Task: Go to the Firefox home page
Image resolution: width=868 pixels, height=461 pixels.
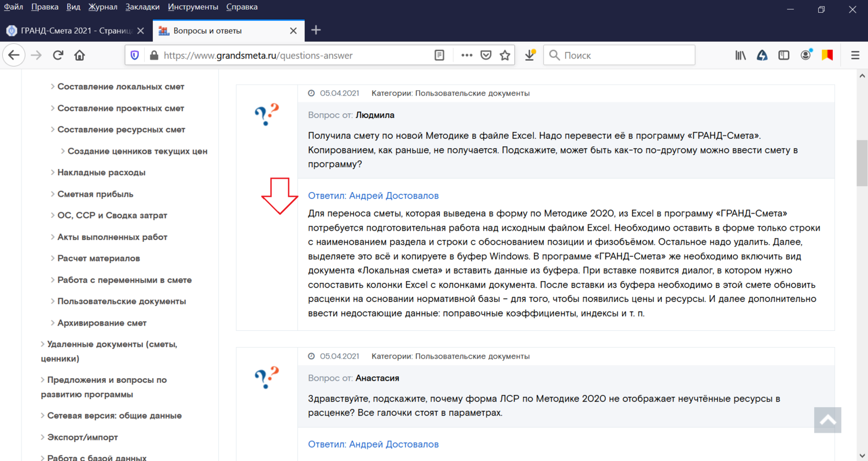Action: click(80, 56)
